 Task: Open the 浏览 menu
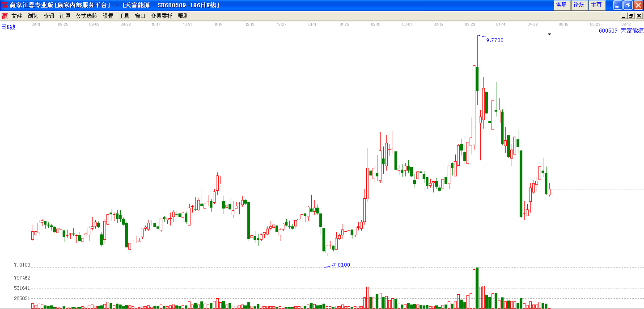click(x=33, y=16)
